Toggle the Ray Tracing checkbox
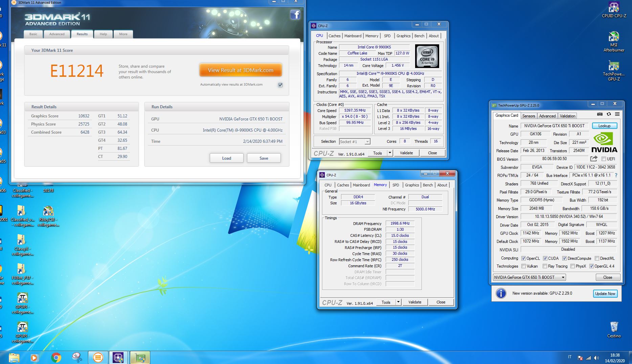This screenshot has height=364, width=632. click(x=545, y=266)
